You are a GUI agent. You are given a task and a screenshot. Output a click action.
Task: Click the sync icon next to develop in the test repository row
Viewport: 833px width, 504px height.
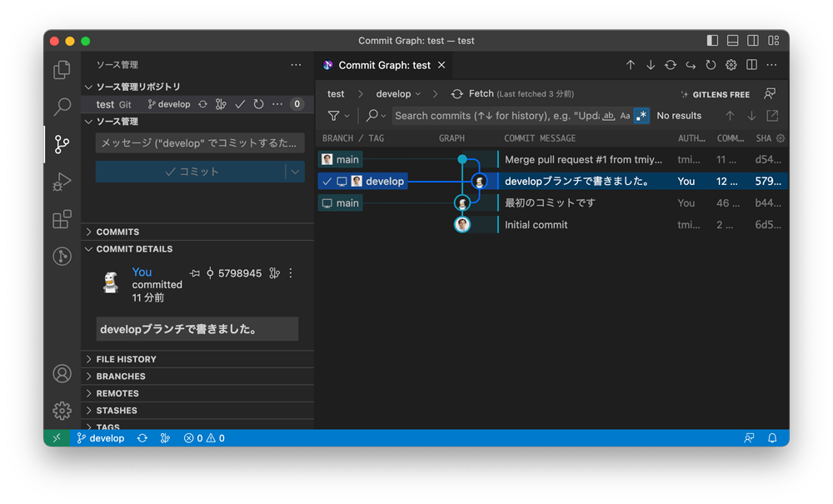click(202, 103)
